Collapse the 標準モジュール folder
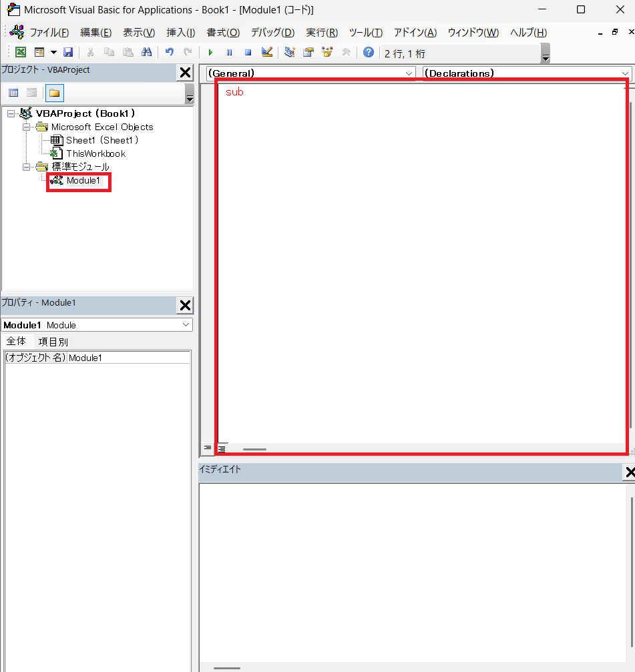 click(x=27, y=167)
